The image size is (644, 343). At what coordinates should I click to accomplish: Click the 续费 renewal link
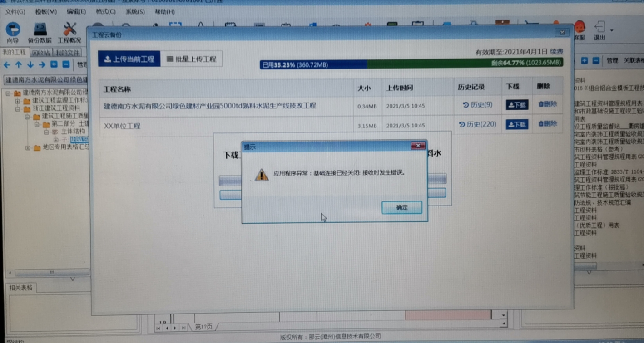click(x=557, y=52)
